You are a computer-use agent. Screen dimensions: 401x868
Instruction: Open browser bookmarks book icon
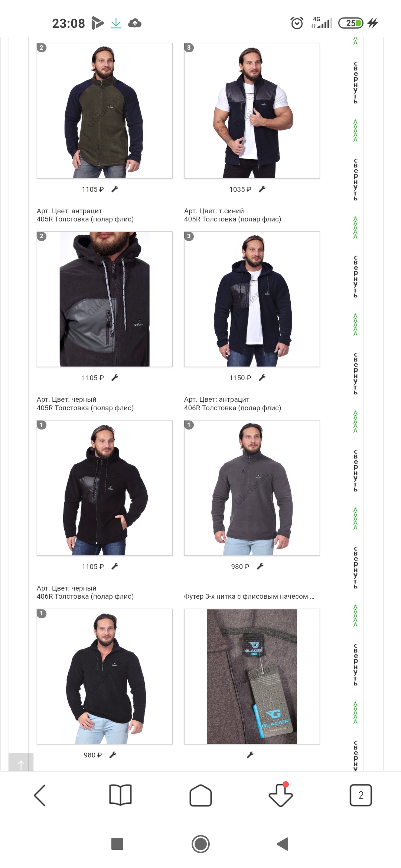(x=120, y=795)
